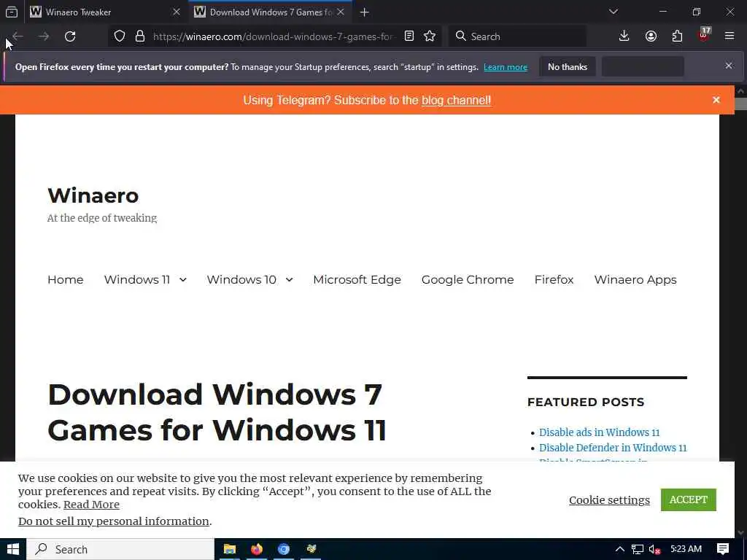
Task: Open tracking protection shield icon
Action: point(120,36)
